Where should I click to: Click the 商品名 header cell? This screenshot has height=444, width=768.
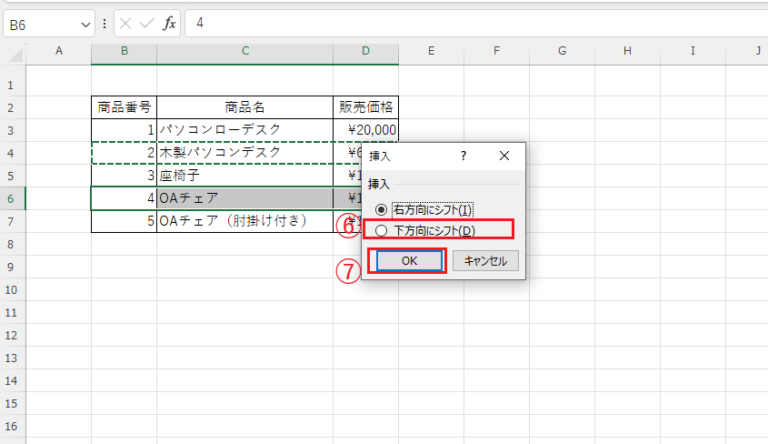point(244,107)
